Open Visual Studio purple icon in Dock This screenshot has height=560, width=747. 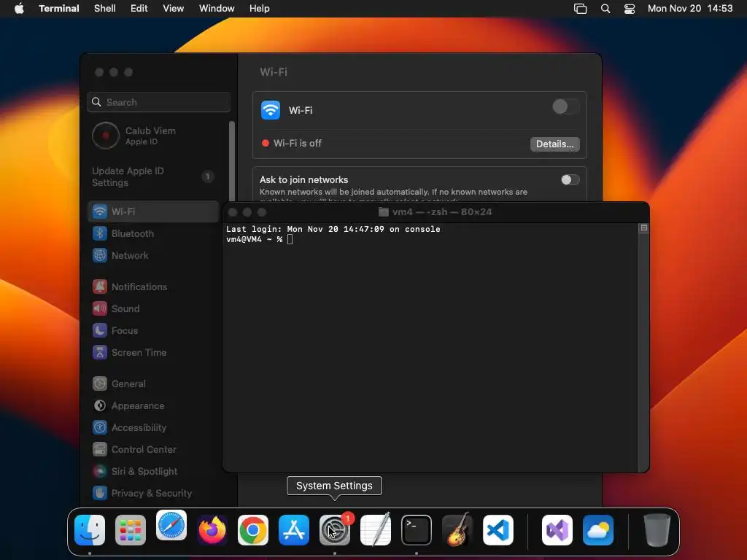click(x=557, y=530)
